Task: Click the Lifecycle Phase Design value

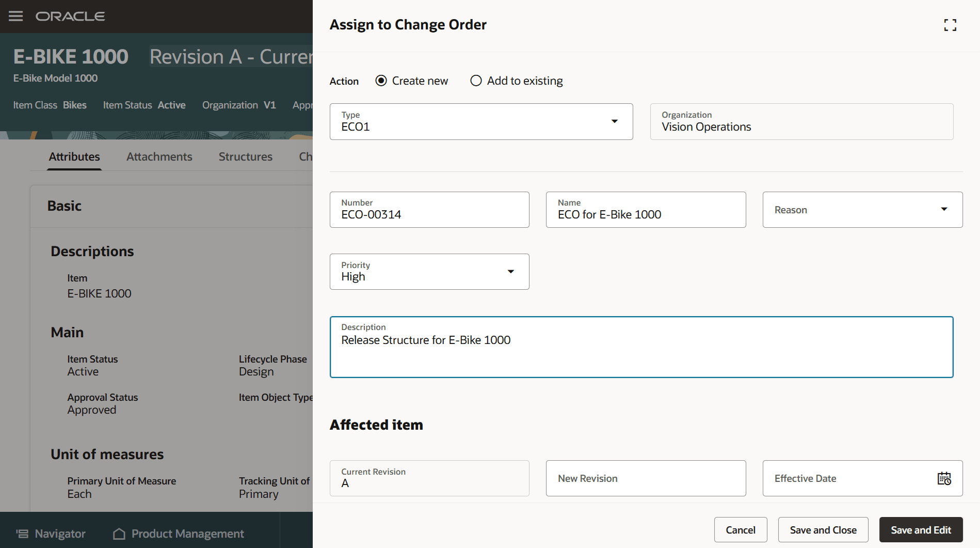Action: pyautogui.click(x=256, y=372)
